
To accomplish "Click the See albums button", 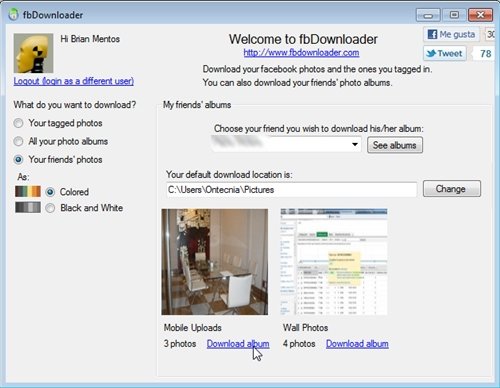I will 395,145.
